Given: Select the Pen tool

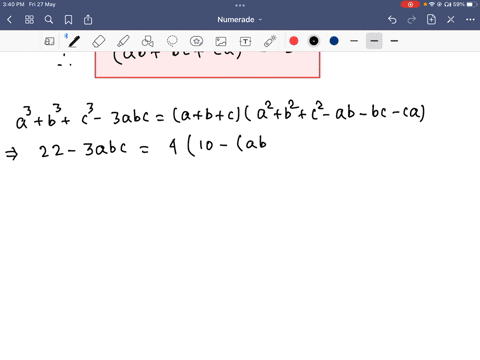Looking at the screenshot, I should (x=74, y=41).
